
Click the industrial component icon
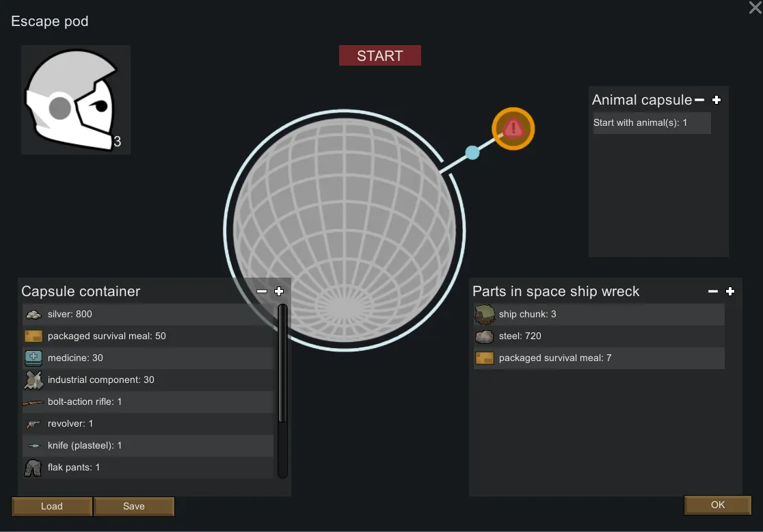[x=34, y=380]
